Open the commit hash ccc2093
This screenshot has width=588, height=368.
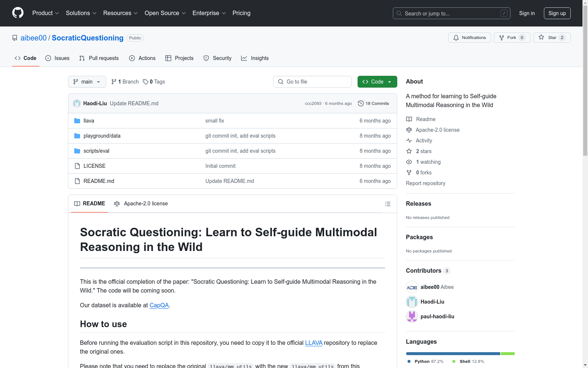(x=313, y=103)
